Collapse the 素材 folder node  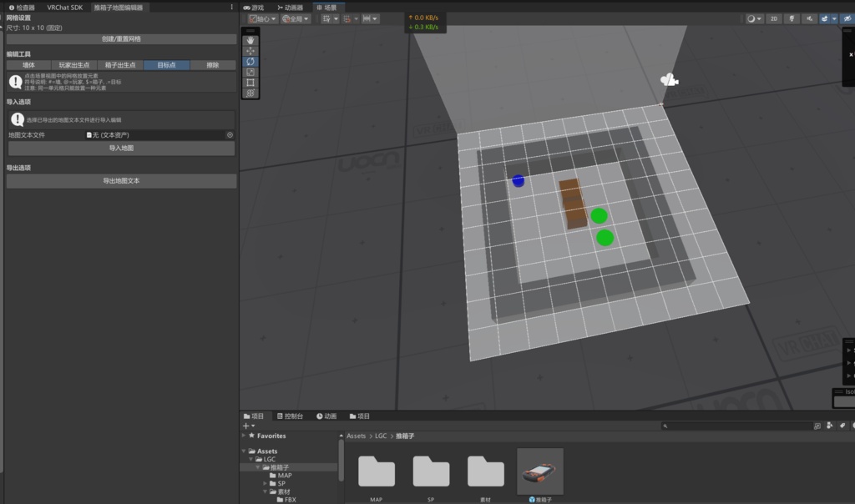click(x=265, y=491)
